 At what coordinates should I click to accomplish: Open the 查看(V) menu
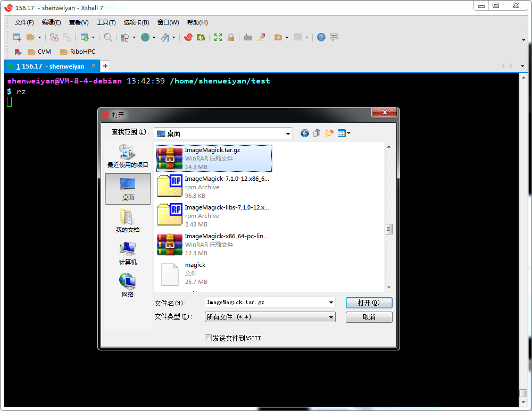(79, 22)
